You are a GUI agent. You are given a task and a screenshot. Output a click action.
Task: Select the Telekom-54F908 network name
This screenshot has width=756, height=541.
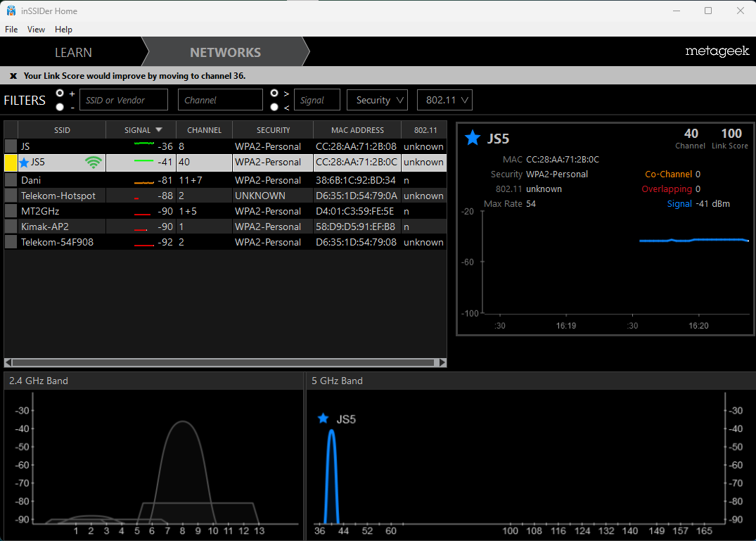[58, 241]
